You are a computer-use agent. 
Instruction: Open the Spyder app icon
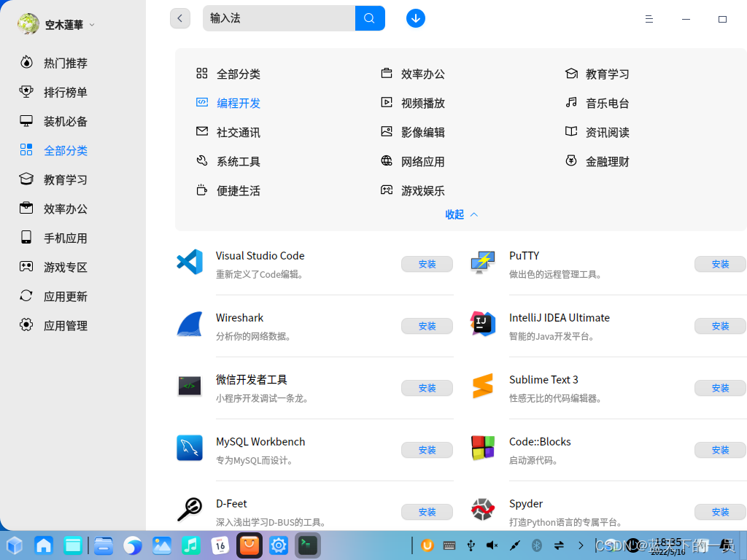(483, 510)
